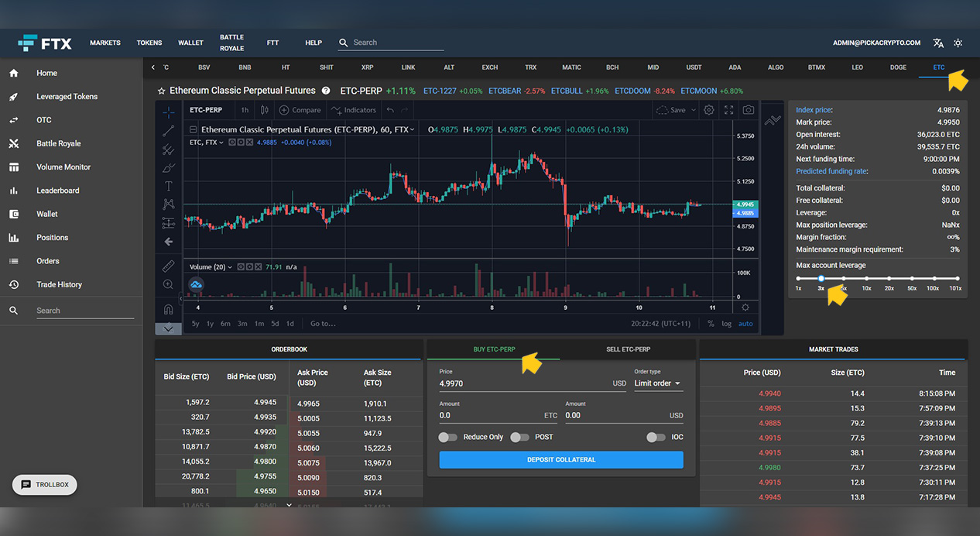Set max account leverage to 10x
Viewport: 980px width, 536px height.
pos(866,279)
